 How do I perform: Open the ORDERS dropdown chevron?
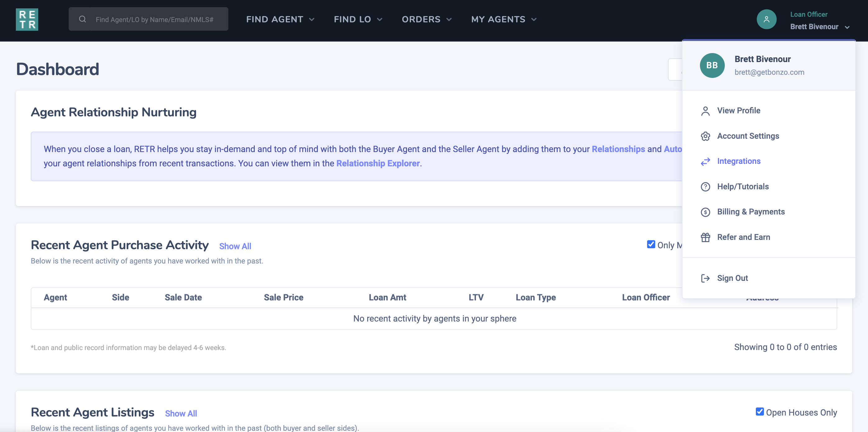click(449, 19)
